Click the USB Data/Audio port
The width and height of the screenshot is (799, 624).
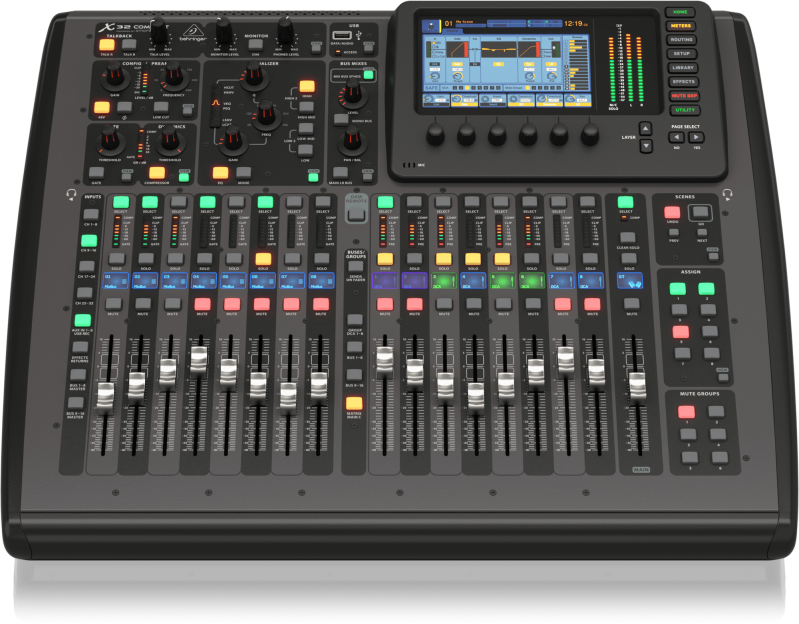coord(342,35)
